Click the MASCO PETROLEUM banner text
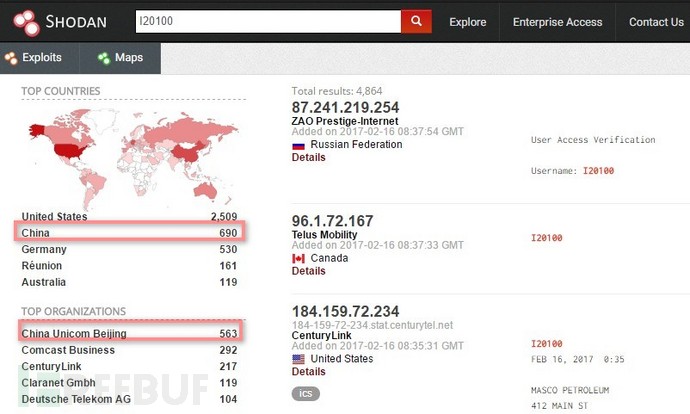Screen dimensions: 690x414 pyautogui.click(x=570, y=390)
